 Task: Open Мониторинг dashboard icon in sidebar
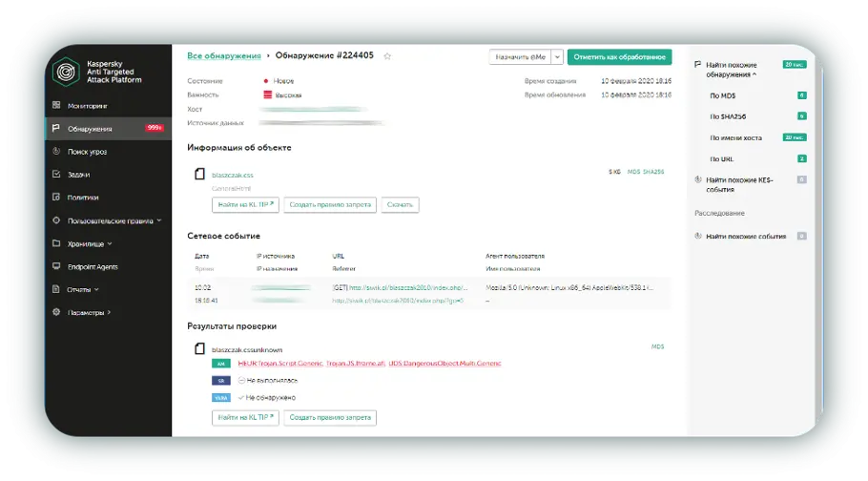coord(56,105)
